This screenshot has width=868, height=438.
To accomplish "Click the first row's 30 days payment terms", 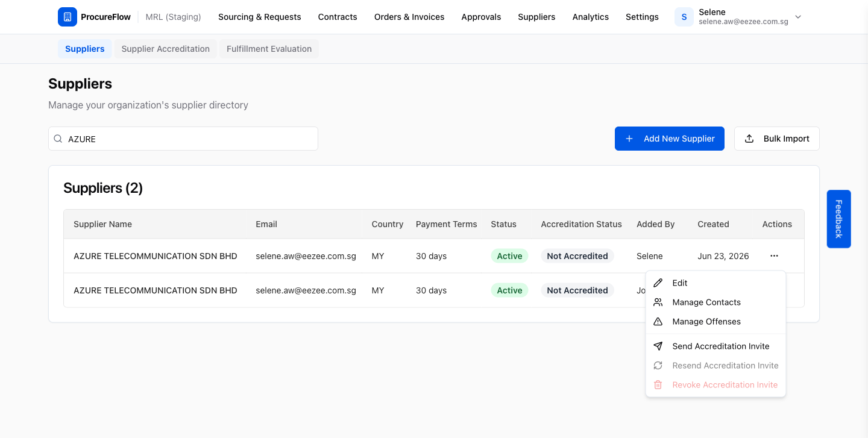I will pos(431,256).
